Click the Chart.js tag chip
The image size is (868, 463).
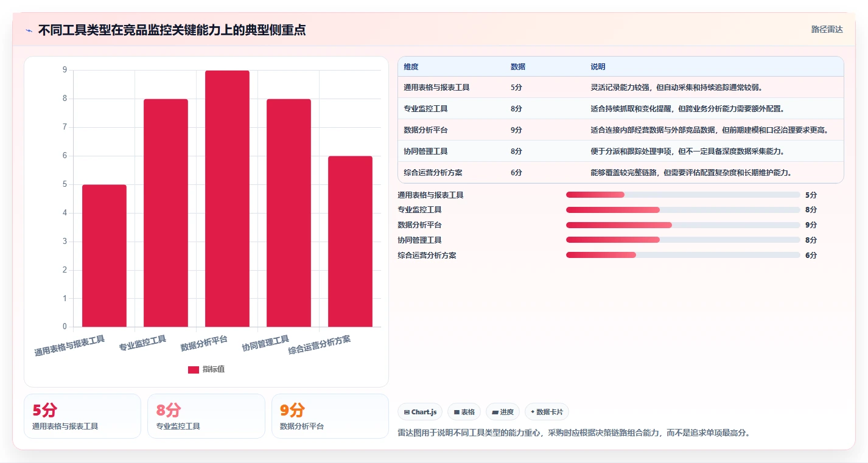tap(421, 412)
